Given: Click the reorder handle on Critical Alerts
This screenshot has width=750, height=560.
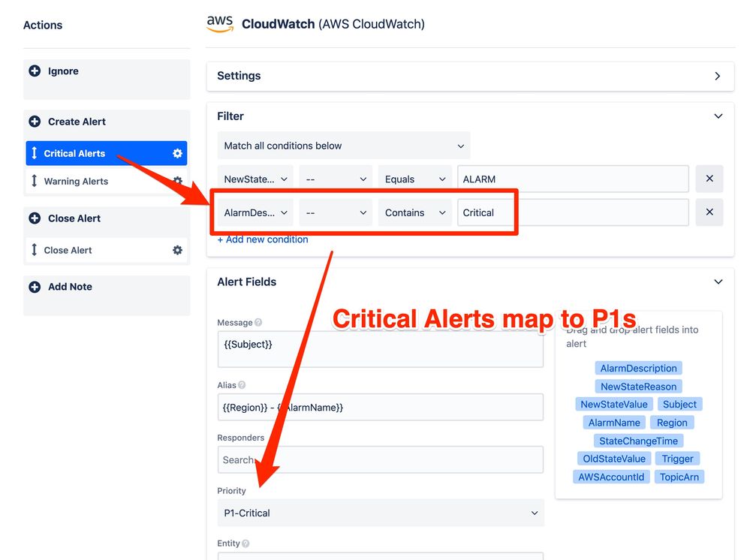Looking at the screenshot, I should coord(34,153).
